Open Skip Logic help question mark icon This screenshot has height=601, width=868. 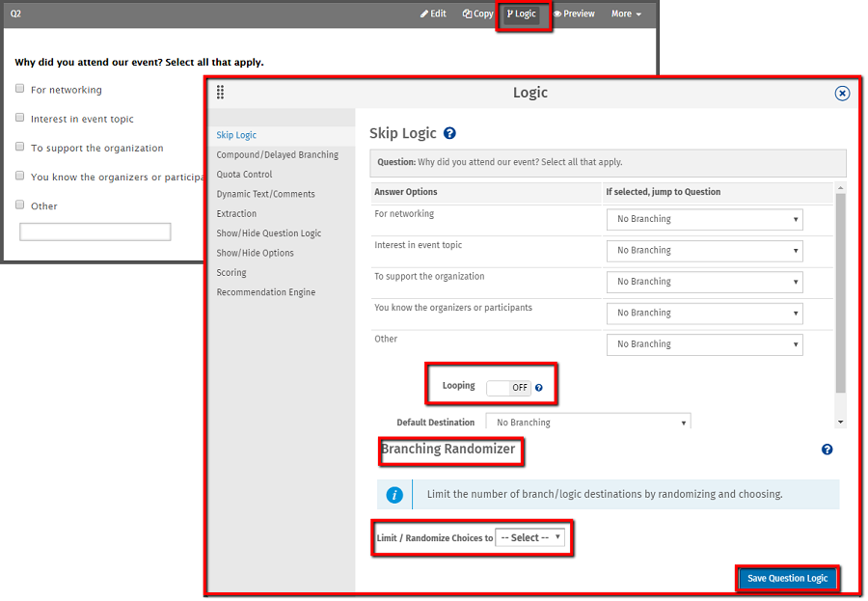450,133
